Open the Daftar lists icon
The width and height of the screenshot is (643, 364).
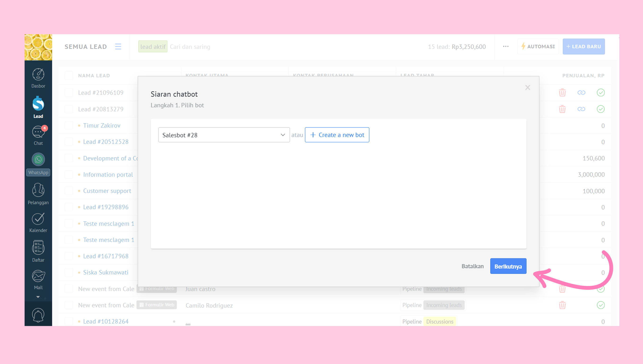(x=38, y=251)
